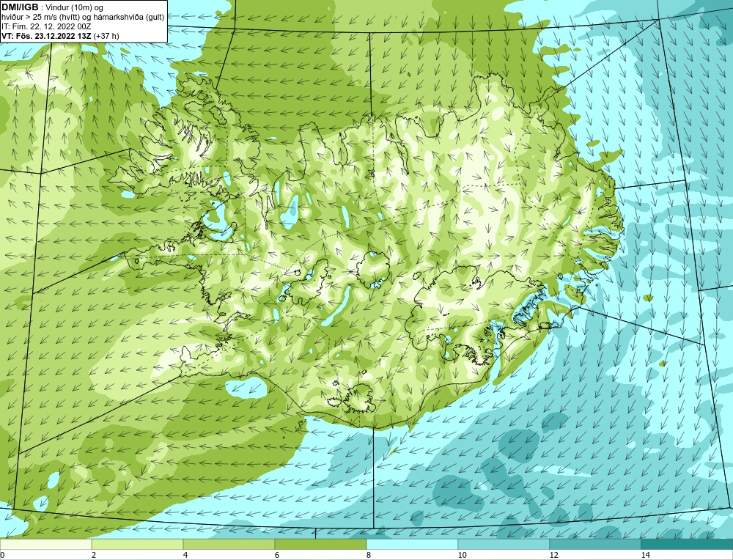Click the 'IT: Fim. 22. 12. 2022 00Z' line
The image size is (733, 560).
46,26
